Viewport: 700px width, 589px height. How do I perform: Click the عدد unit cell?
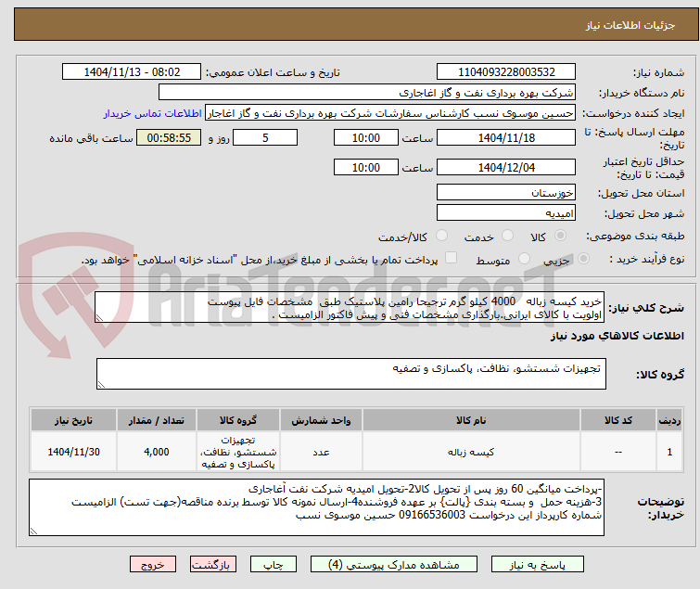tap(322, 452)
